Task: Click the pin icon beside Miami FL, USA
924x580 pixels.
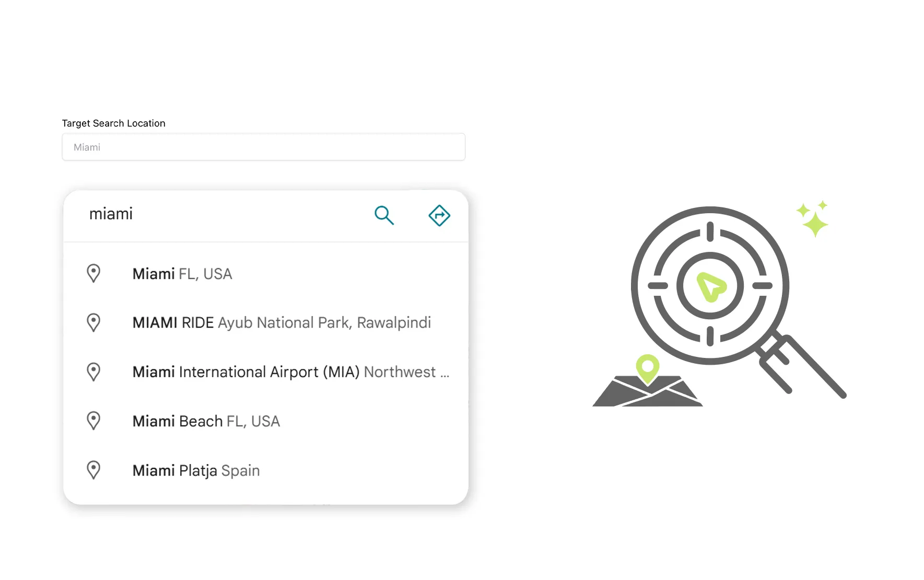Action: (93, 273)
